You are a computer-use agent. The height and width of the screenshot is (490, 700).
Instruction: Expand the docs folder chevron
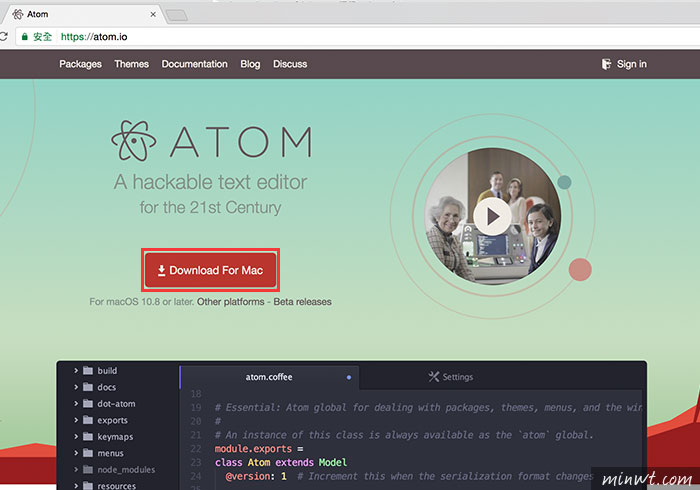pyautogui.click(x=76, y=387)
